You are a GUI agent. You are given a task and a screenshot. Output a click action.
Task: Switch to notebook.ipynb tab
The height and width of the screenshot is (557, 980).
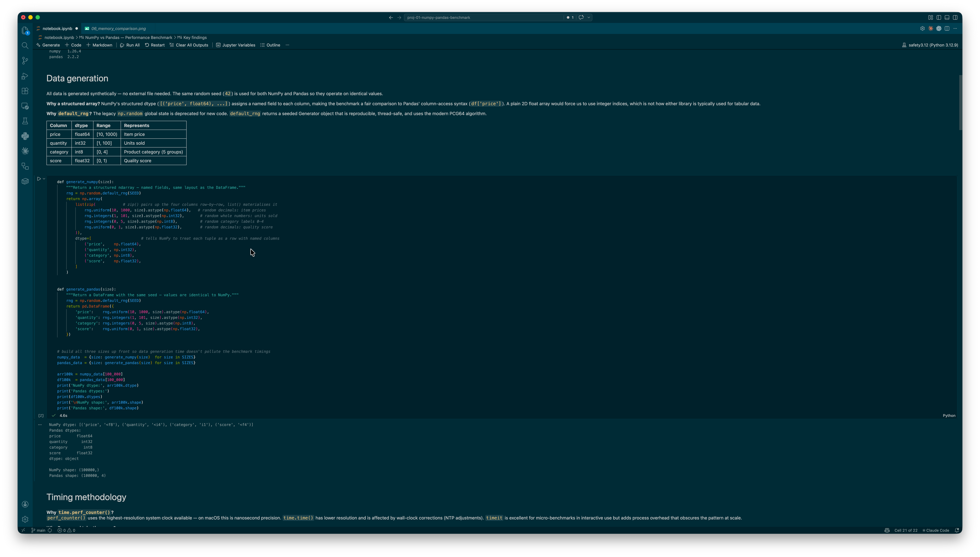tap(57, 29)
